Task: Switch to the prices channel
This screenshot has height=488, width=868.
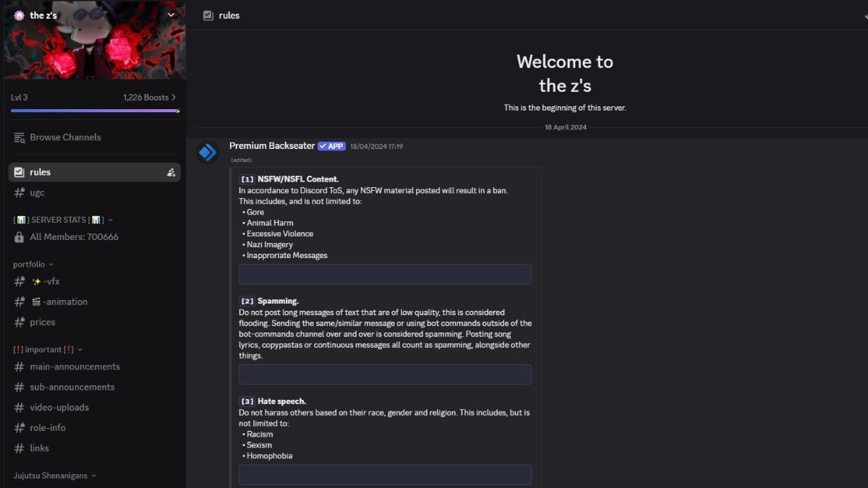Action: coord(43,322)
